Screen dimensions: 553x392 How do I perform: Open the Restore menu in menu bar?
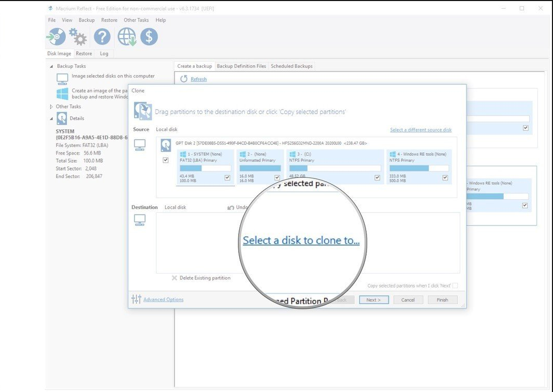tap(109, 20)
